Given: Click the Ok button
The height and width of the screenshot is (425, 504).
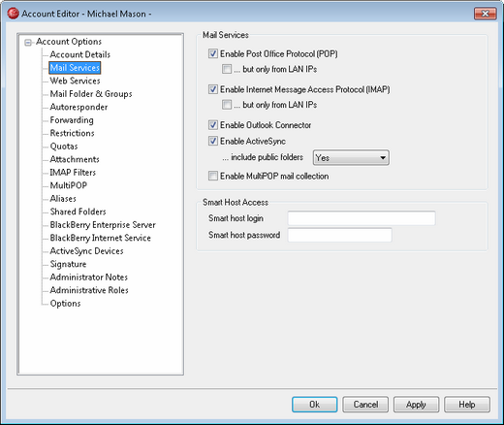Looking at the screenshot, I should 315,405.
